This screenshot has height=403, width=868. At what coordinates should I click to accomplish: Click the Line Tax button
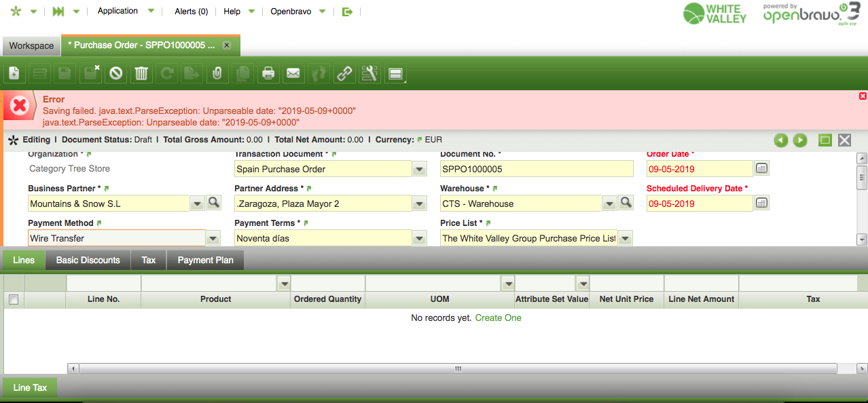30,387
